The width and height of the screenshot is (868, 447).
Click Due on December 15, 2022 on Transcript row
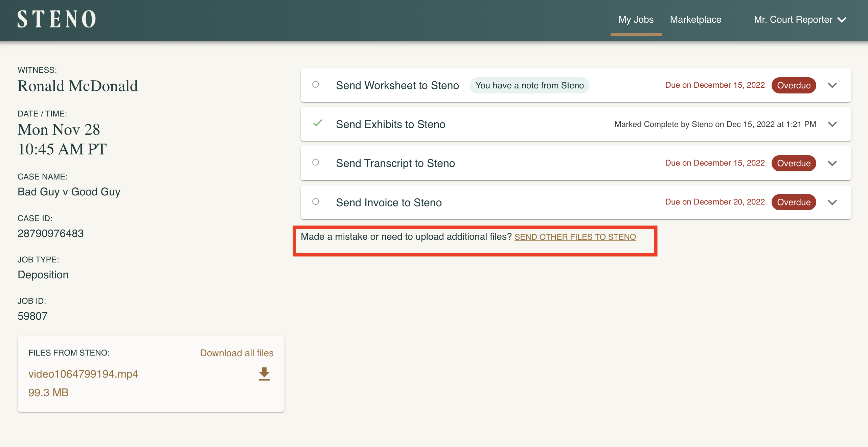(715, 163)
